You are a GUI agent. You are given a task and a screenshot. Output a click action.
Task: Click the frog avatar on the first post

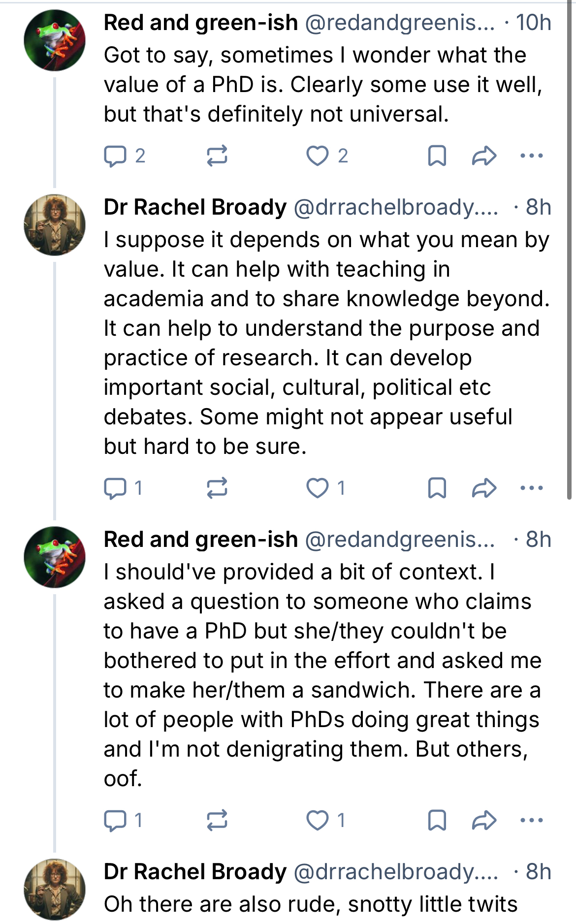[x=55, y=40]
